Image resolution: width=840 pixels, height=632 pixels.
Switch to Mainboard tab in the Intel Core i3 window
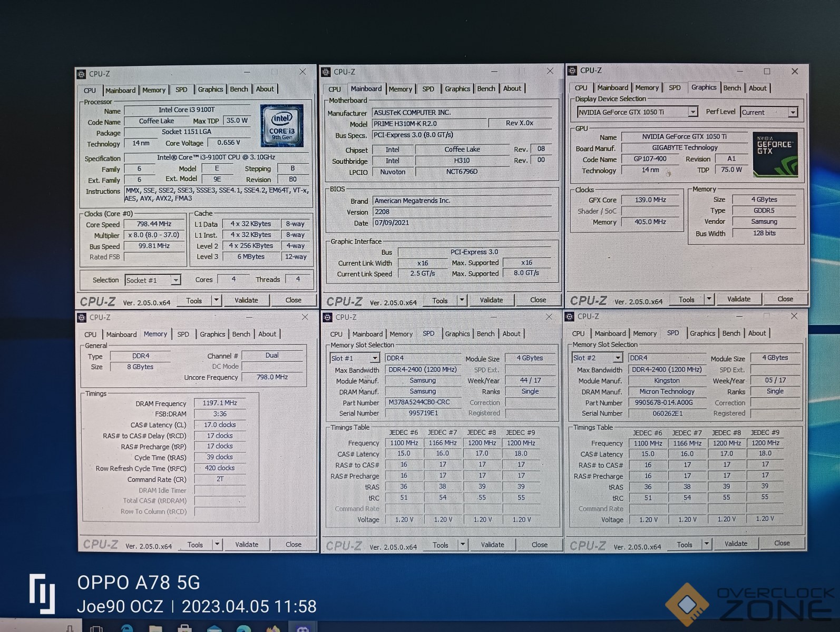[x=120, y=90]
